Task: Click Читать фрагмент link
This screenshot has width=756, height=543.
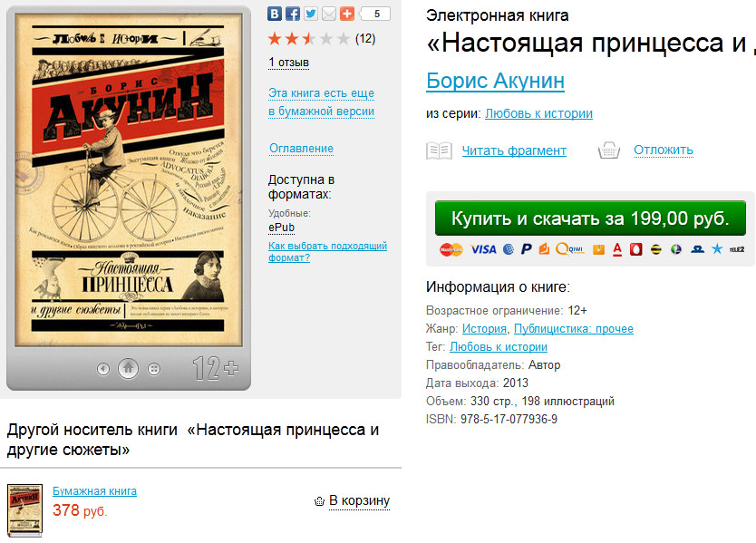Action: (514, 150)
